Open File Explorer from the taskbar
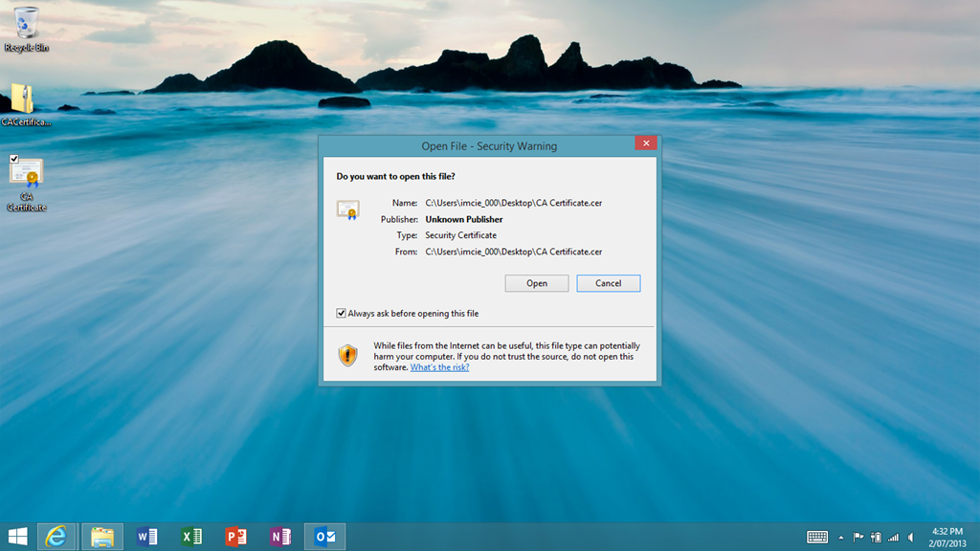Viewport: 980px width, 551px height. pos(102,537)
